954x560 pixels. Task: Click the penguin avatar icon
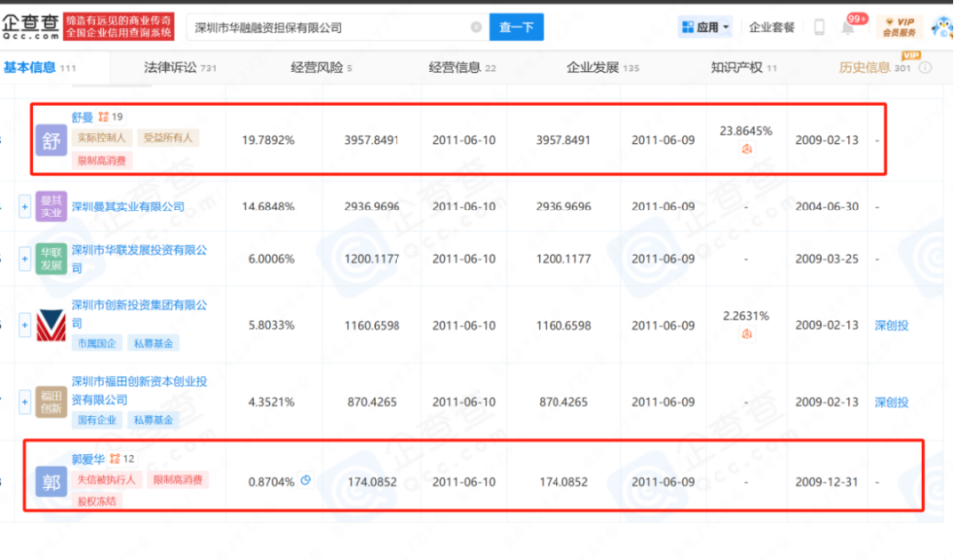943,27
